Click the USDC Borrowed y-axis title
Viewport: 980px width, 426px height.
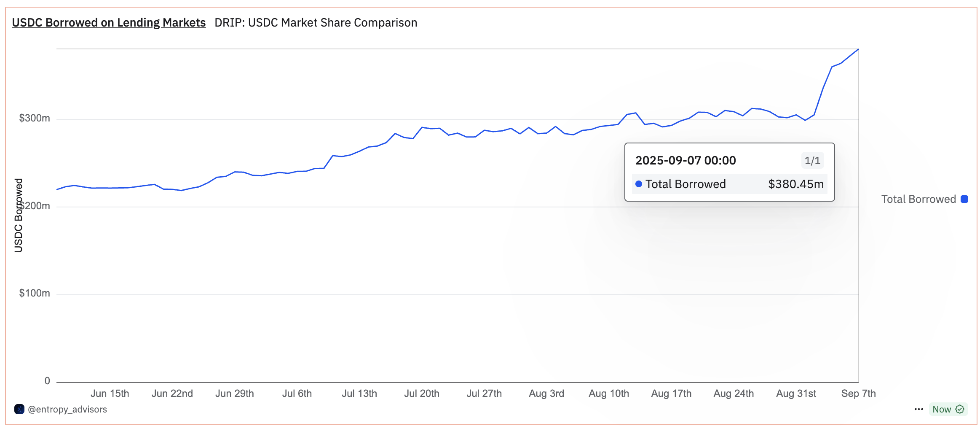pos(19,216)
